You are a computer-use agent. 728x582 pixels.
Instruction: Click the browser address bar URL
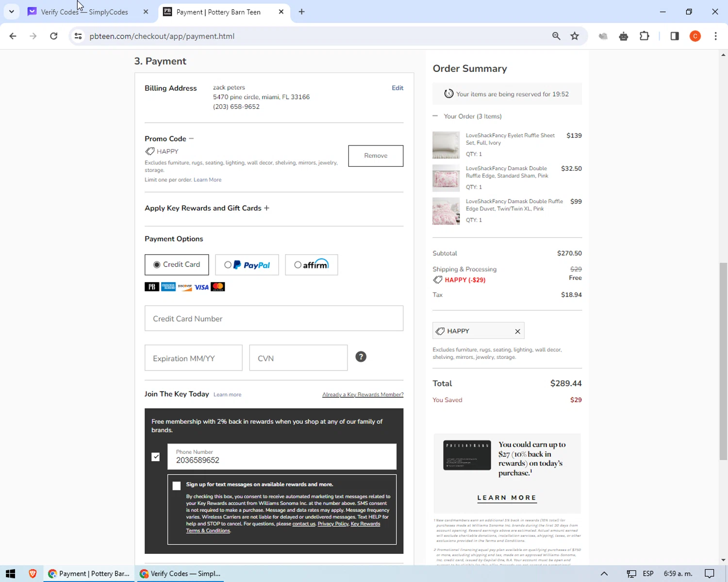point(162,36)
